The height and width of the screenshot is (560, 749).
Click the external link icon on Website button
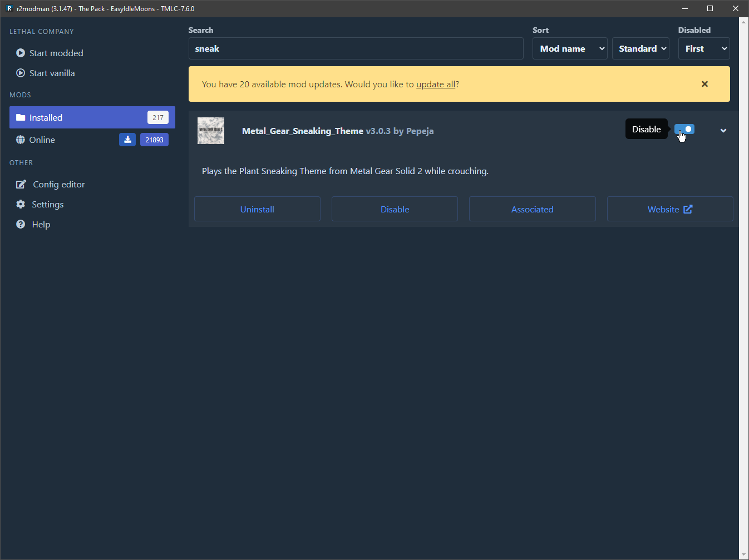coord(688,209)
